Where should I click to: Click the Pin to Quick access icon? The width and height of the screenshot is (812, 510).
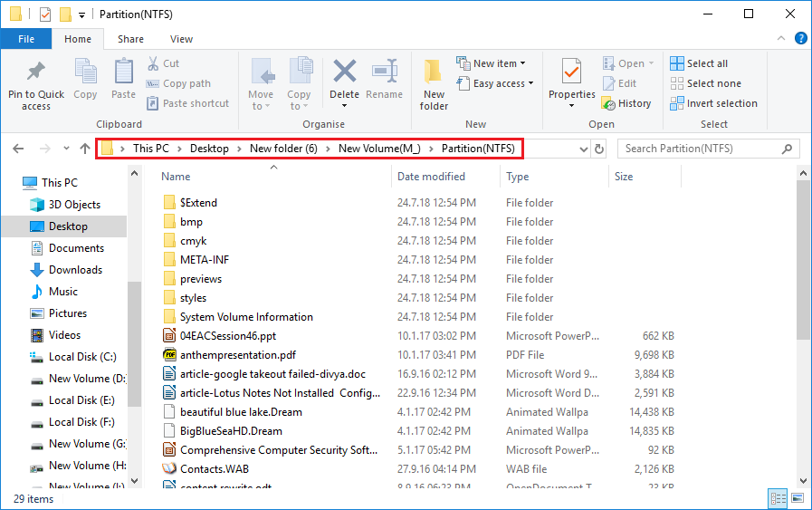36,72
